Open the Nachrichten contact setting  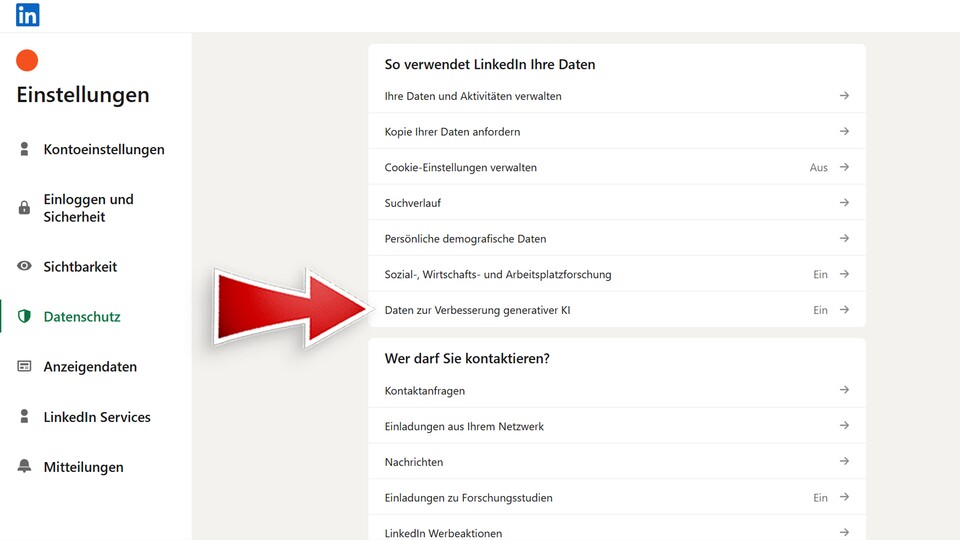coord(414,462)
